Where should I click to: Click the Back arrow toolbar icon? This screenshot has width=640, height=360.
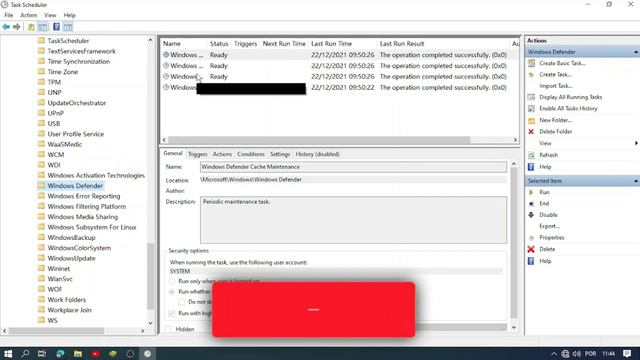tap(6, 27)
